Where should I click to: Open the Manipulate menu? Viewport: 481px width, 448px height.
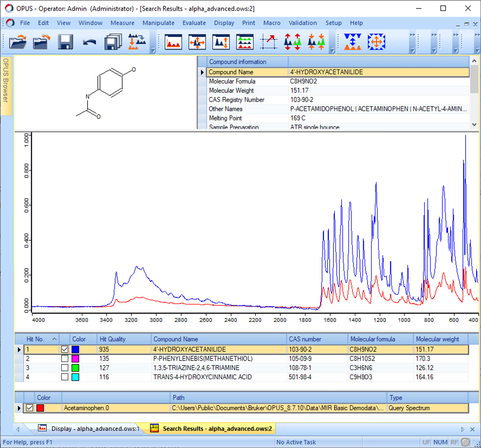coord(158,23)
